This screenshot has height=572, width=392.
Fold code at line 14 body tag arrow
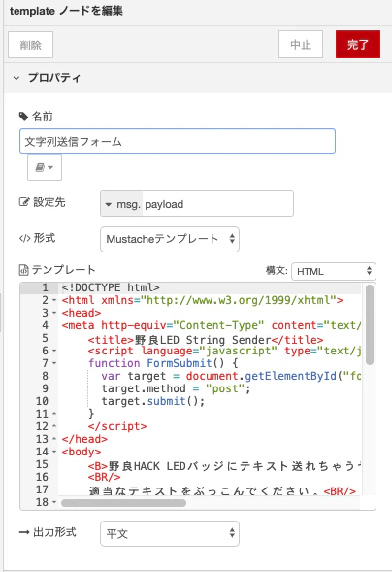pyautogui.click(x=54, y=452)
